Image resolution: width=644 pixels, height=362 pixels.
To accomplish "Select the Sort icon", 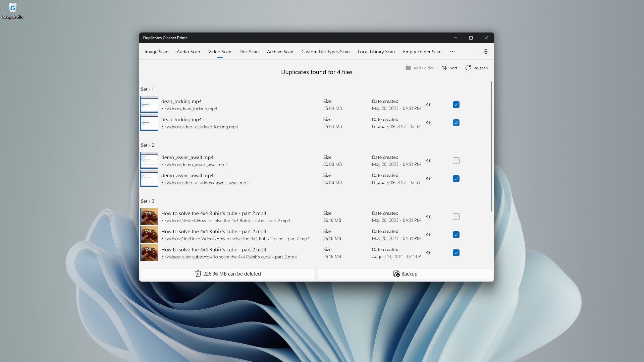I will point(444,68).
